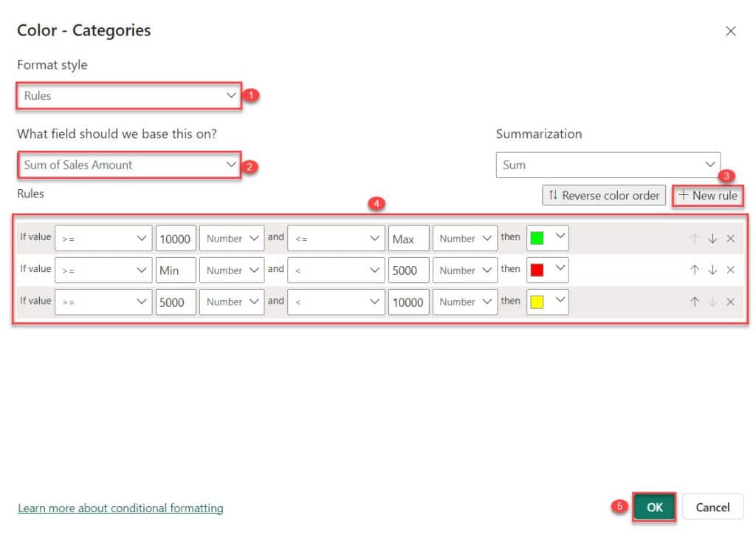Edit the Max value field in green rule
The width and height of the screenshot is (756, 535).
tap(408, 239)
